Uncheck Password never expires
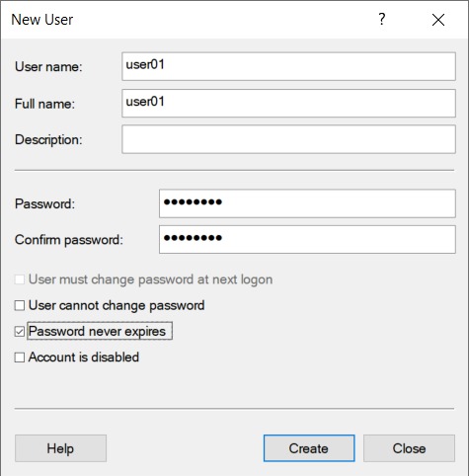This screenshot has width=469, height=476. tap(20, 331)
